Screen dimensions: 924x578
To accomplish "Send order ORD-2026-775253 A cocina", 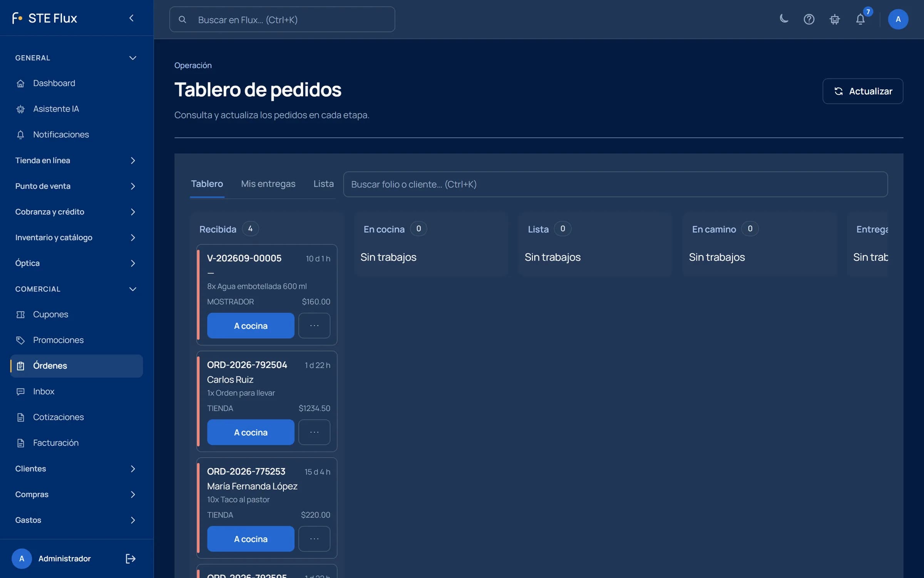I will tap(251, 539).
